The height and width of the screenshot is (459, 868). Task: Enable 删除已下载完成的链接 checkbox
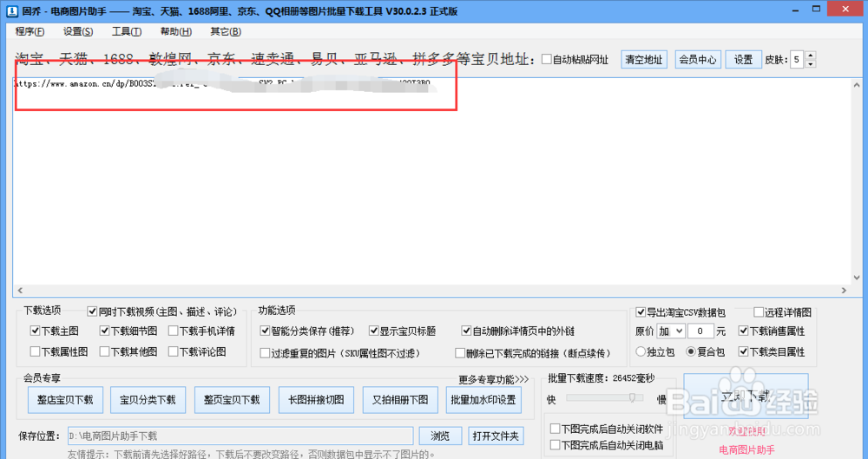pos(459,353)
